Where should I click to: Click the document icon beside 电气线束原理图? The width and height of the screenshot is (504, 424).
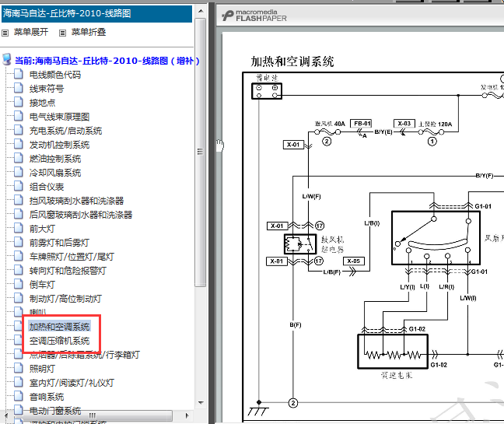19,116
